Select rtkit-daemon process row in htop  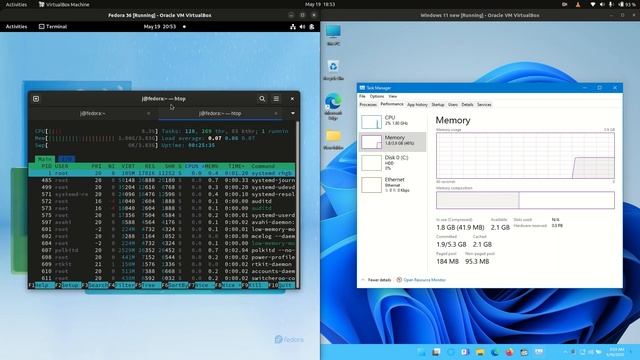coord(162,264)
